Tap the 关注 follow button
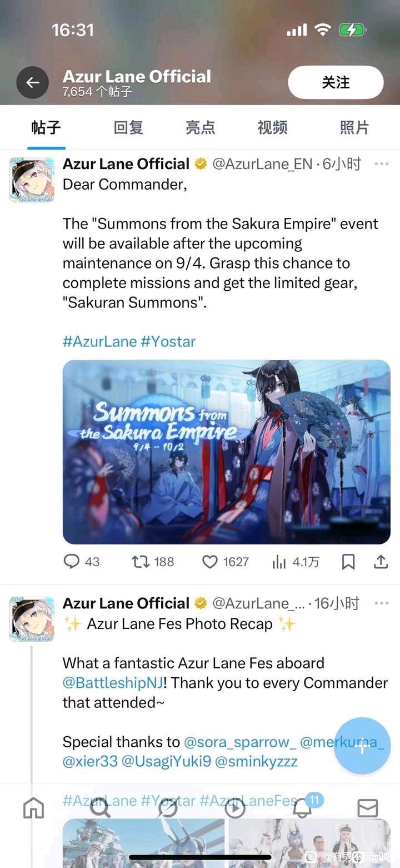400x868 pixels. click(x=336, y=82)
